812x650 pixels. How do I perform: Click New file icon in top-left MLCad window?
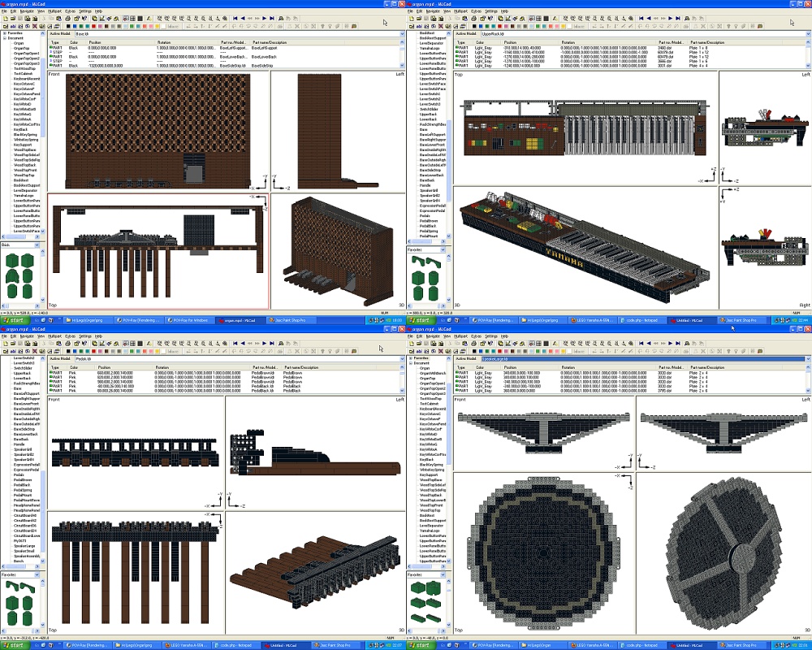tap(5, 19)
